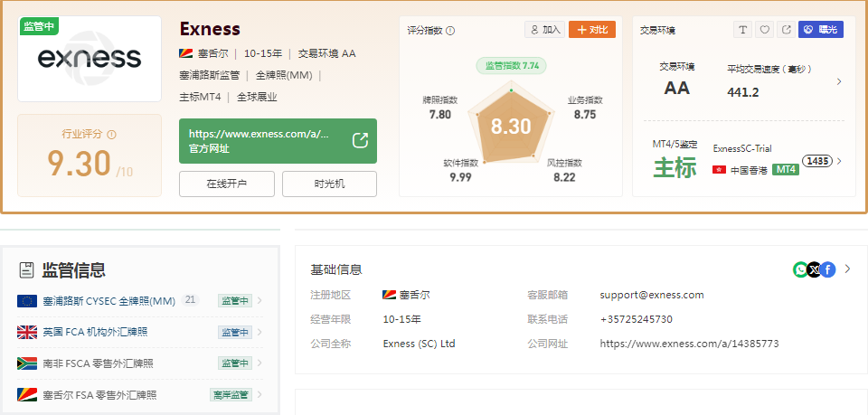
Task: Click the info icon next to 行业评分
Action: click(x=111, y=135)
